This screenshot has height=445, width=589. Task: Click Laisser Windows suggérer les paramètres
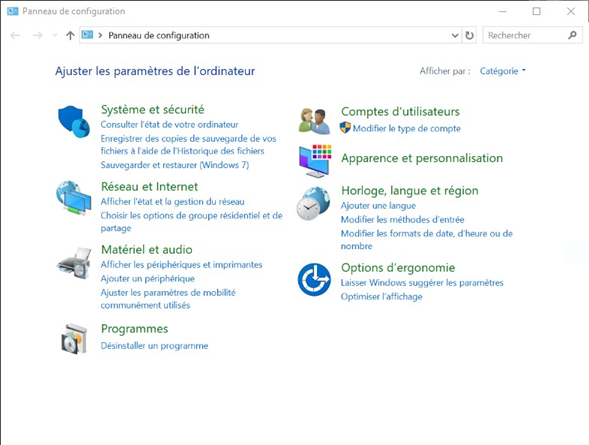coord(422,283)
